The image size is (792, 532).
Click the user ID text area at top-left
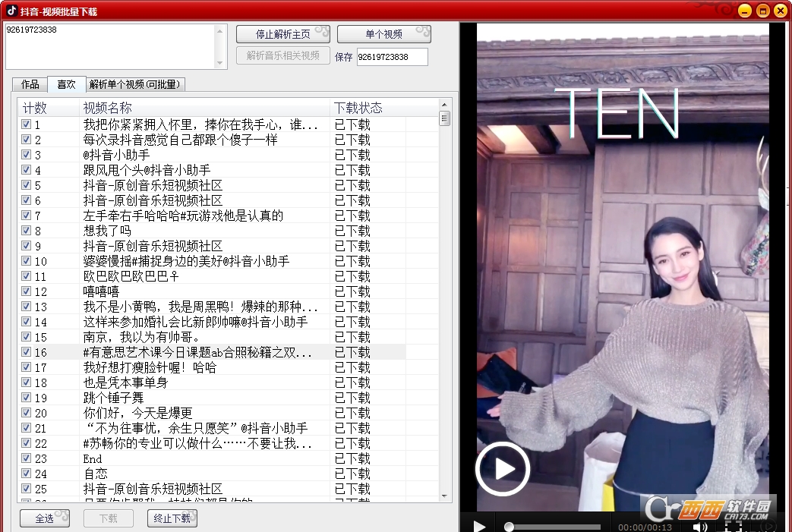pos(110,46)
